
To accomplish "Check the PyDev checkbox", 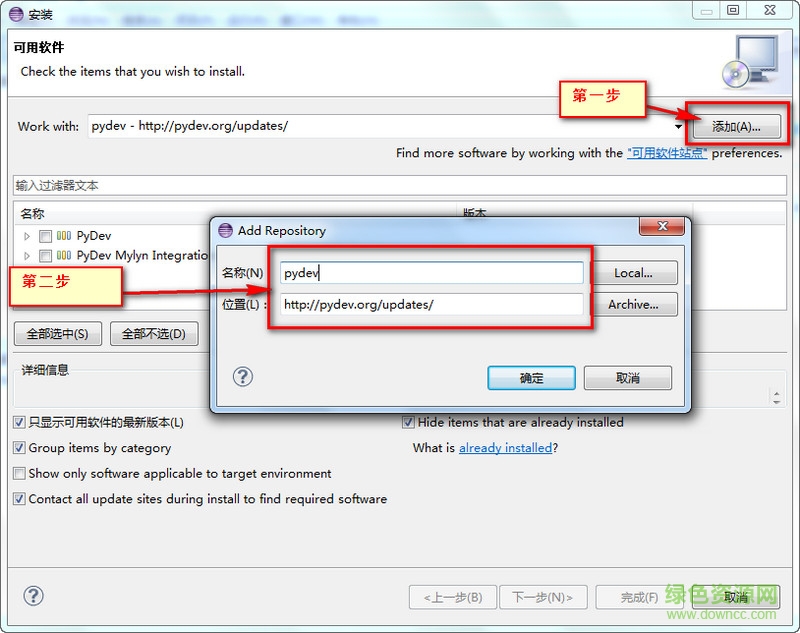I will pos(45,236).
